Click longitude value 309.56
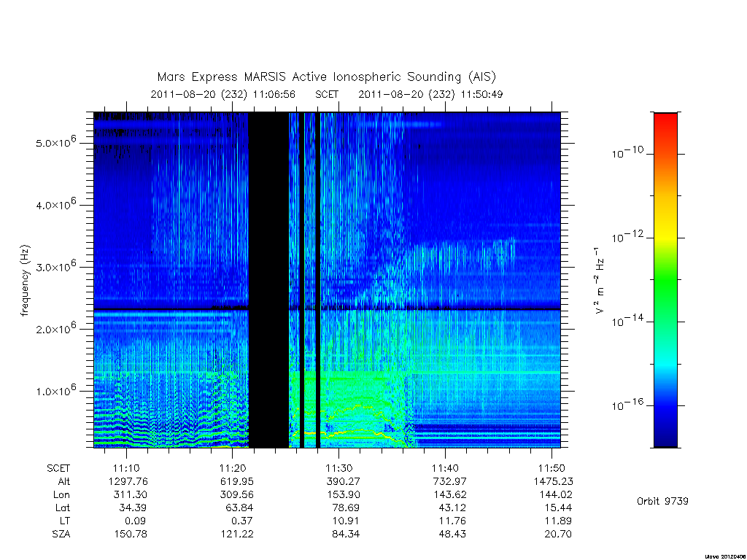Viewport: 747px width, 560px height. click(237, 495)
